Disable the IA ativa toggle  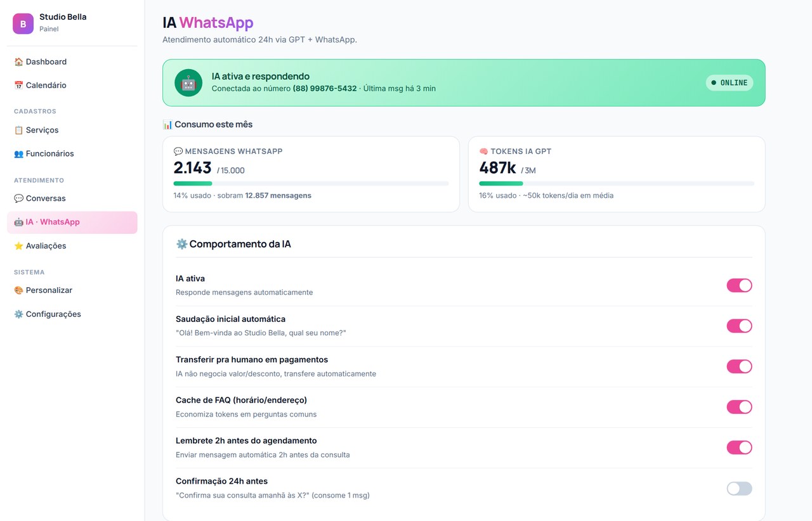click(739, 285)
